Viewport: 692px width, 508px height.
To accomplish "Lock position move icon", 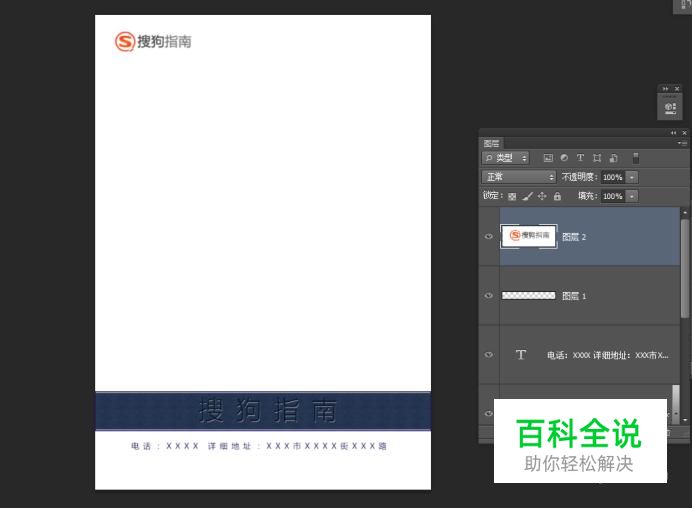I will click(x=542, y=196).
